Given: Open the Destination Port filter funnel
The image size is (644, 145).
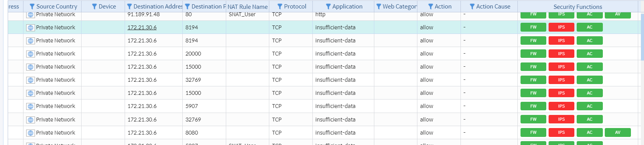Looking at the screenshot, I should click(x=187, y=7).
